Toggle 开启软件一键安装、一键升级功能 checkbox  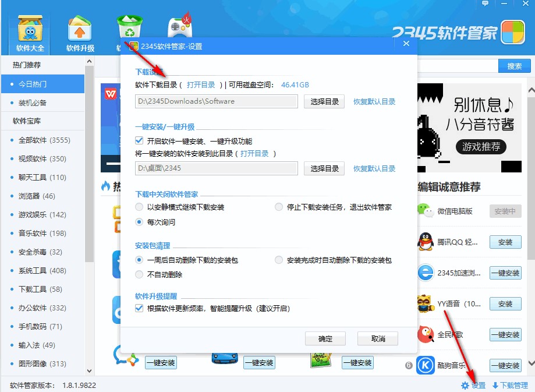click(139, 141)
